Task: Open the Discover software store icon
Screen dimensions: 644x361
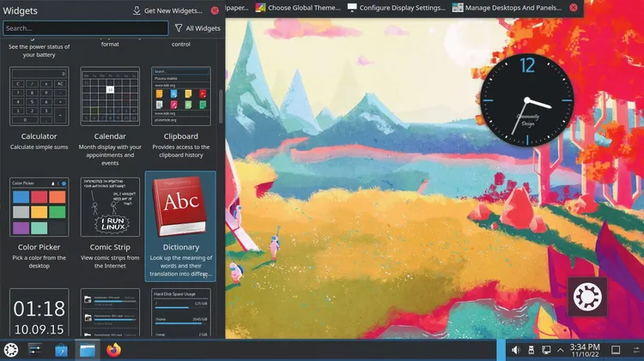Action: (x=62, y=350)
